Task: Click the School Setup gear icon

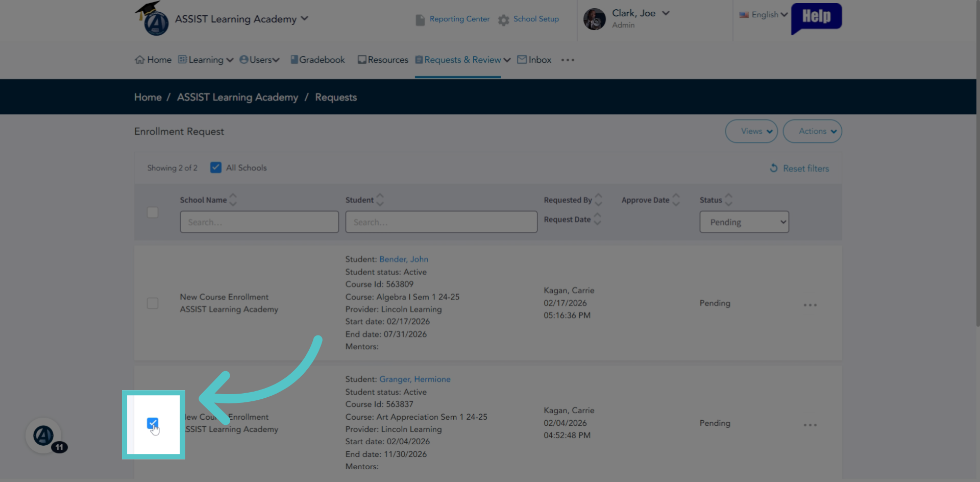Action: [504, 19]
